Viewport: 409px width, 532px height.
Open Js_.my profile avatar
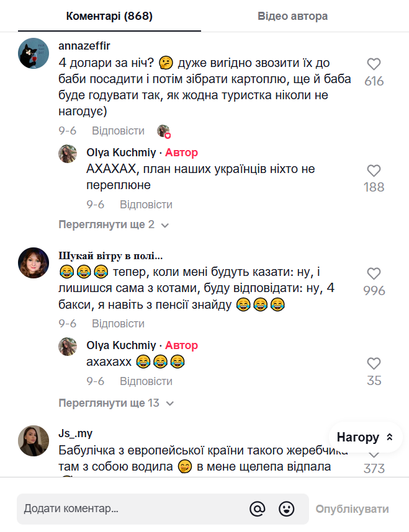coord(34,441)
